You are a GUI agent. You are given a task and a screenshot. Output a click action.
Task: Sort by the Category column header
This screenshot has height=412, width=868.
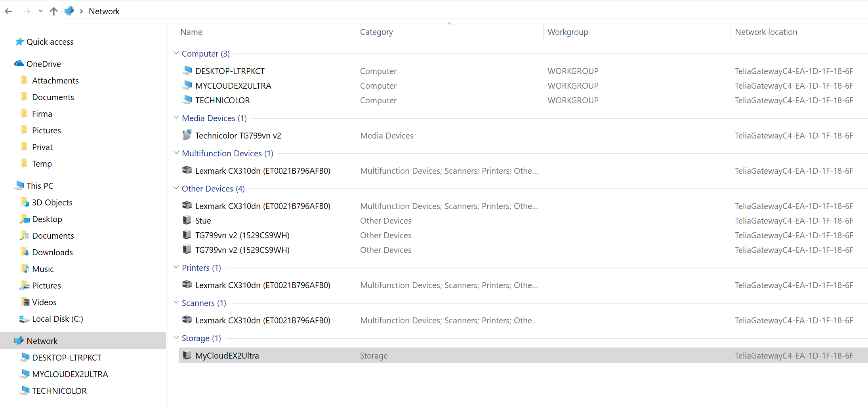click(376, 32)
